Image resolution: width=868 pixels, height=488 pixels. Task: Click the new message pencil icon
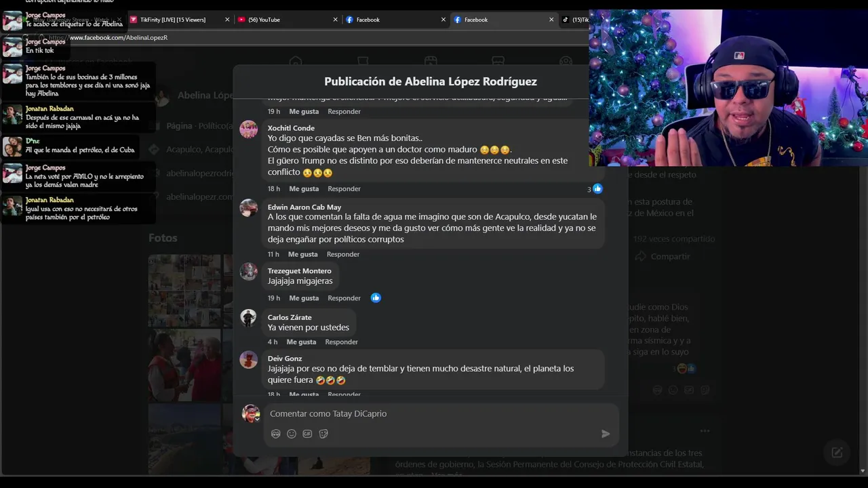click(x=837, y=452)
